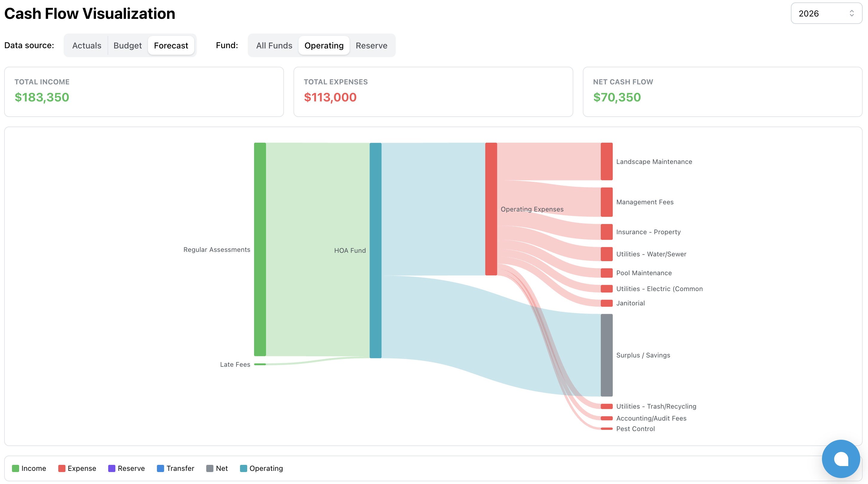The height and width of the screenshot is (484, 868).
Task: Click the Transfer legend blue swatch
Action: click(x=161, y=468)
